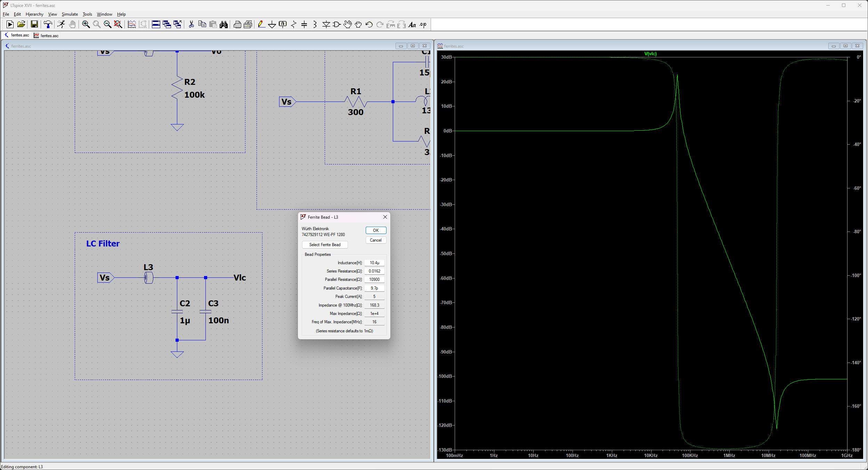
Task: Edit the Inductance[H] field
Action: [x=374, y=263]
